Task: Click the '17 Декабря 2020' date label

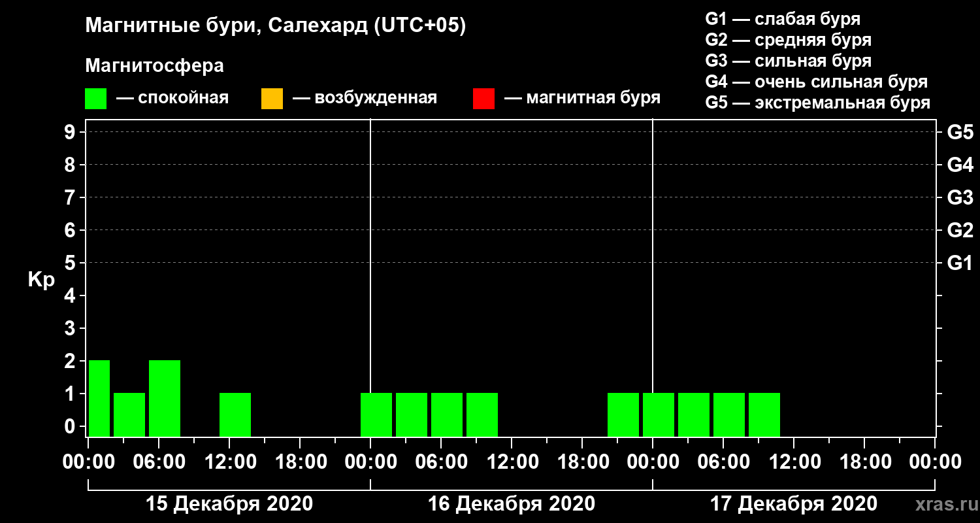Action: [794, 504]
